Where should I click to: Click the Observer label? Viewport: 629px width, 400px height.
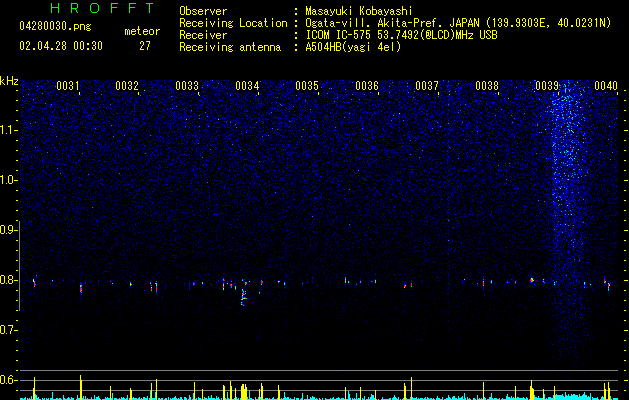tap(203, 11)
